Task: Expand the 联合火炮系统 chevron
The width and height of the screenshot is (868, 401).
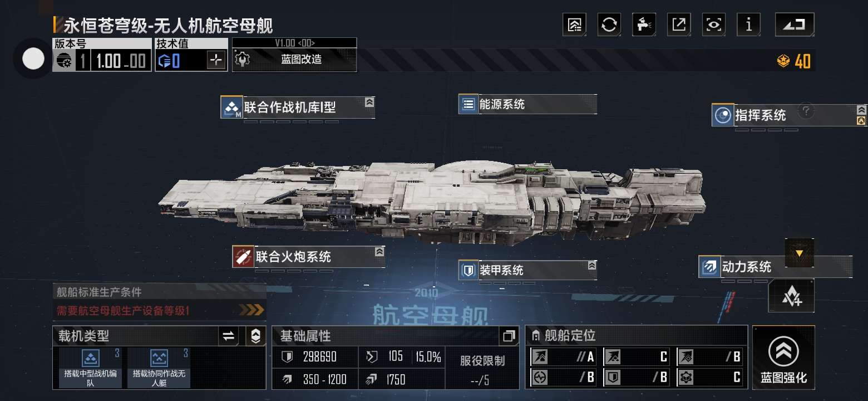Action: [379, 252]
